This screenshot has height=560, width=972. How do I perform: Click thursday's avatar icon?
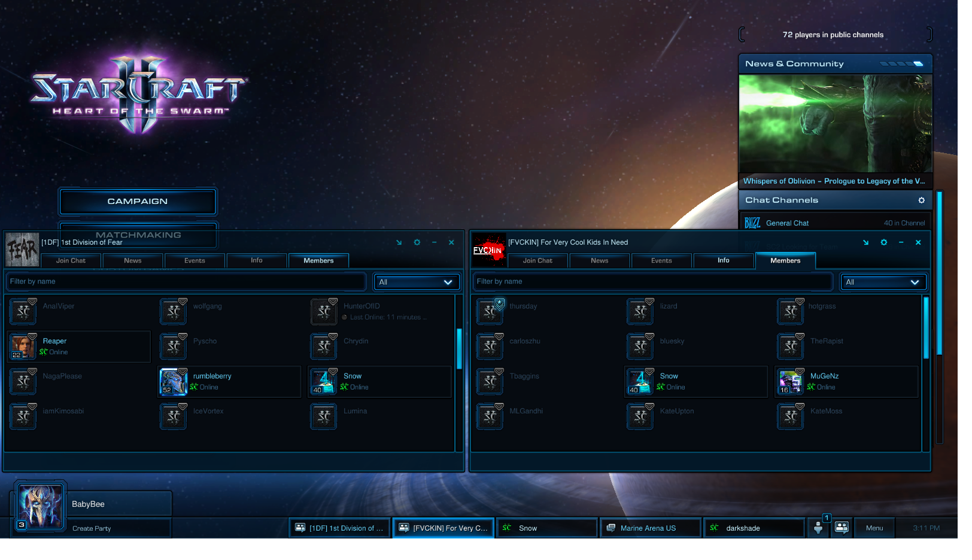(490, 312)
